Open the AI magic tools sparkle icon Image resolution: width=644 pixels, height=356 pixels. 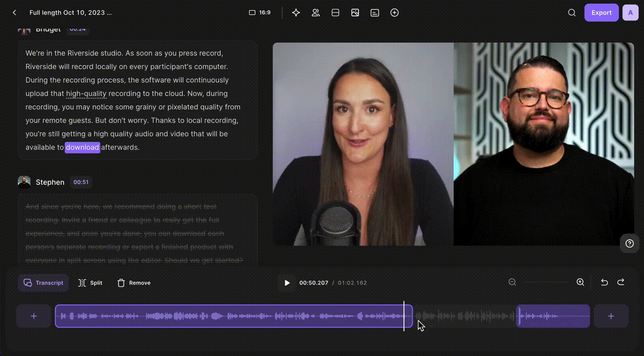point(296,13)
